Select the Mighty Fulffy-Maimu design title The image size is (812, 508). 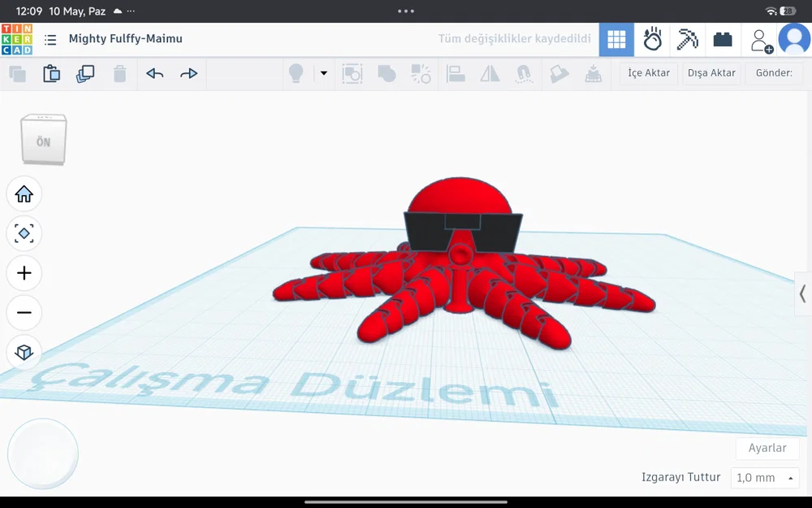pos(125,39)
